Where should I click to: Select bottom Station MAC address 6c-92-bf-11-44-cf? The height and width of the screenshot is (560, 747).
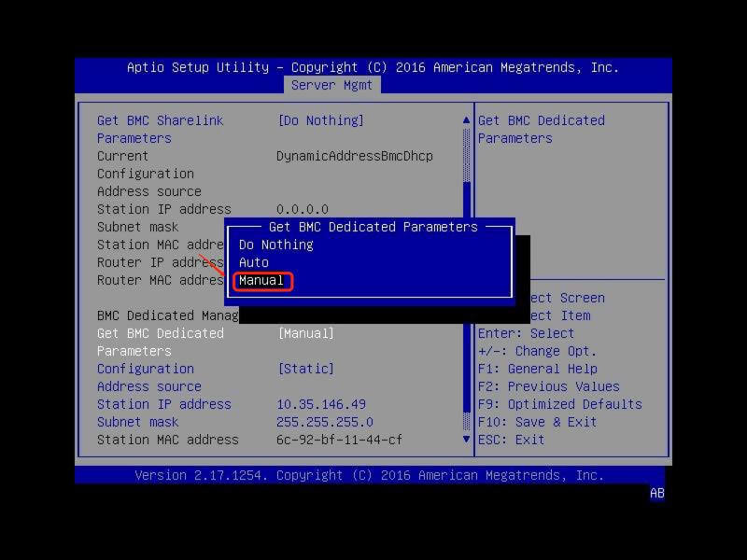pos(339,440)
